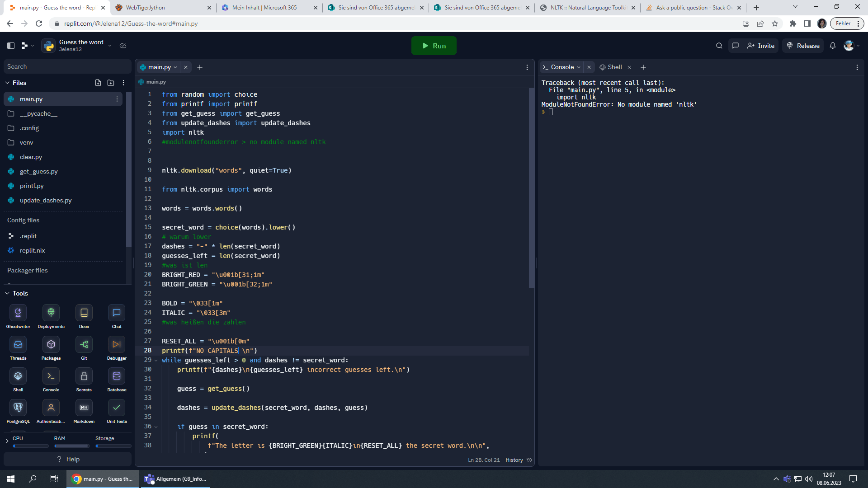The height and width of the screenshot is (488, 868).
Task: Open the Debugger tool
Action: click(x=117, y=344)
